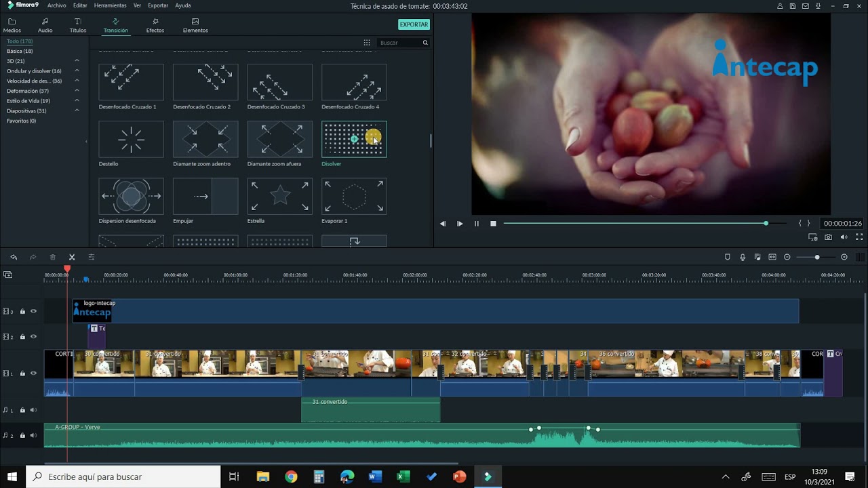
Task: Open preview quality display settings
Action: click(x=812, y=237)
